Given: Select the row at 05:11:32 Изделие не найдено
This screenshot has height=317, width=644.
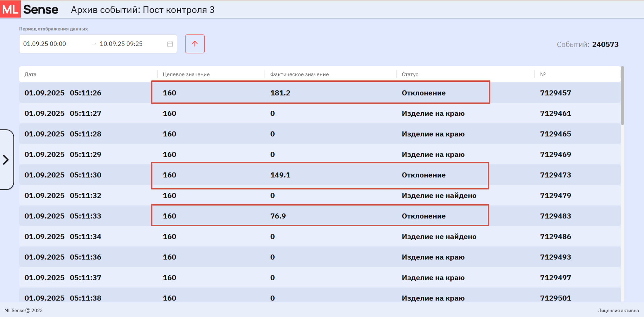Looking at the screenshot, I should tap(319, 196).
